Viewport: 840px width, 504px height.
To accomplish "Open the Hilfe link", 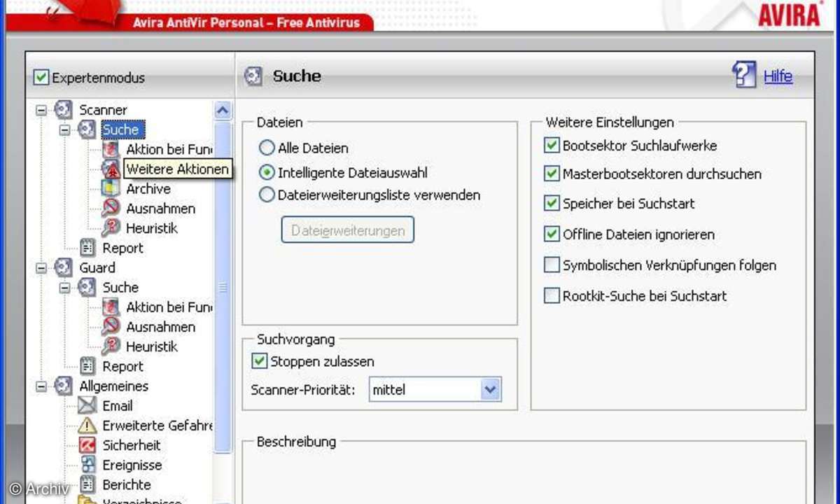I will 778,76.
